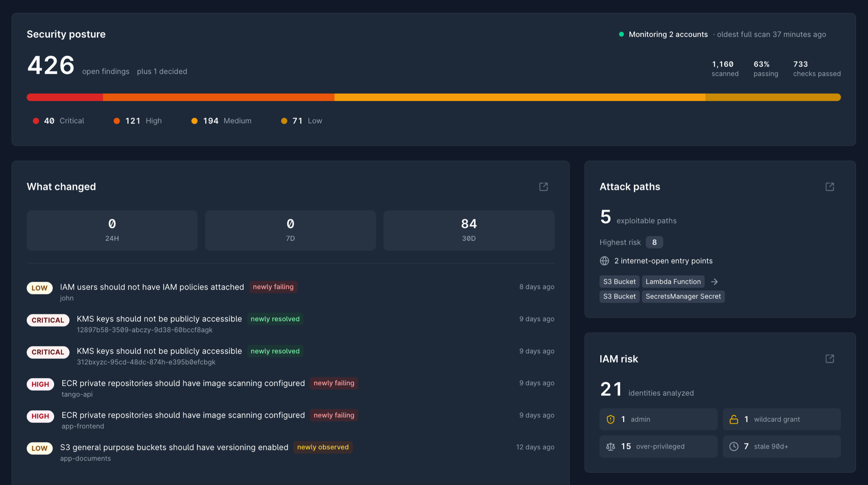
Task: Click the CRITICAL badge on 312bxyzc row
Action: [48, 352]
